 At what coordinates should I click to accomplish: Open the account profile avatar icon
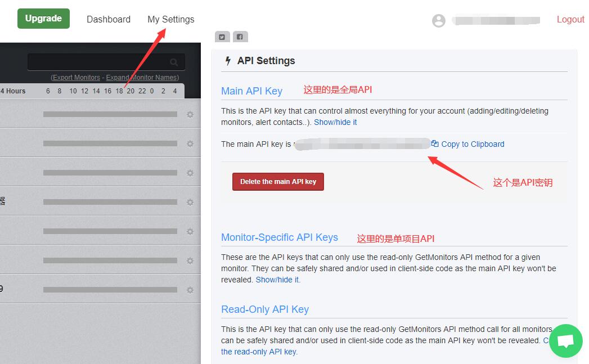(x=438, y=20)
